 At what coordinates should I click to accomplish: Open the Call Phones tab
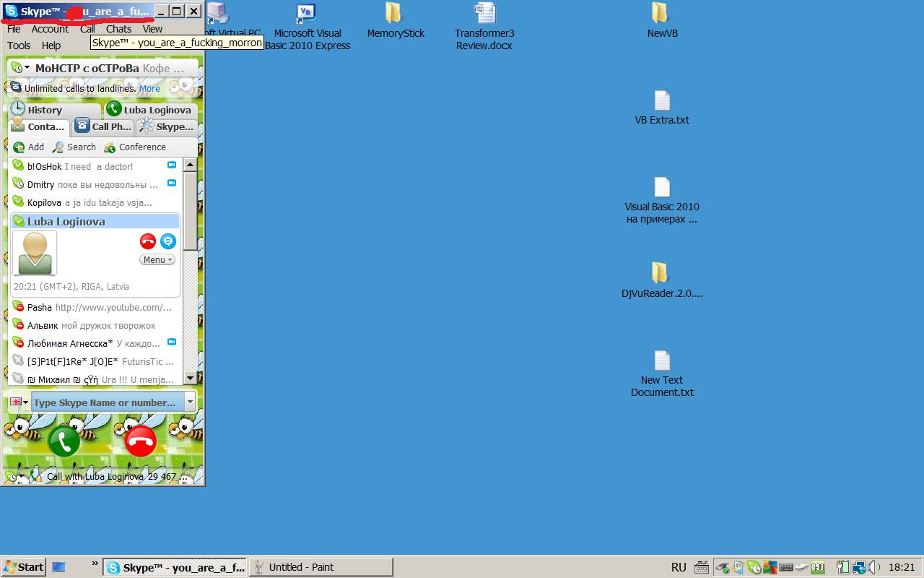pos(104,126)
